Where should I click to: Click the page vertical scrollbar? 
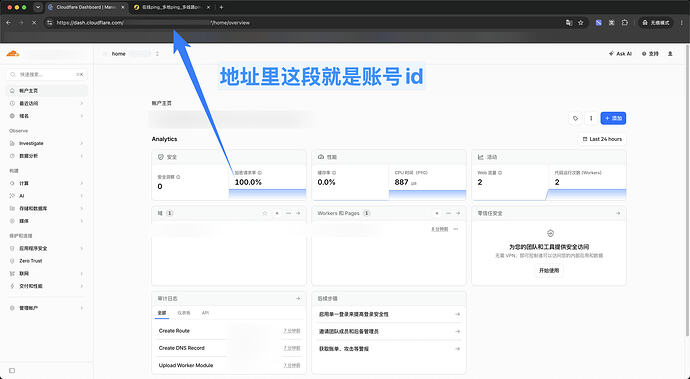click(x=687, y=189)
